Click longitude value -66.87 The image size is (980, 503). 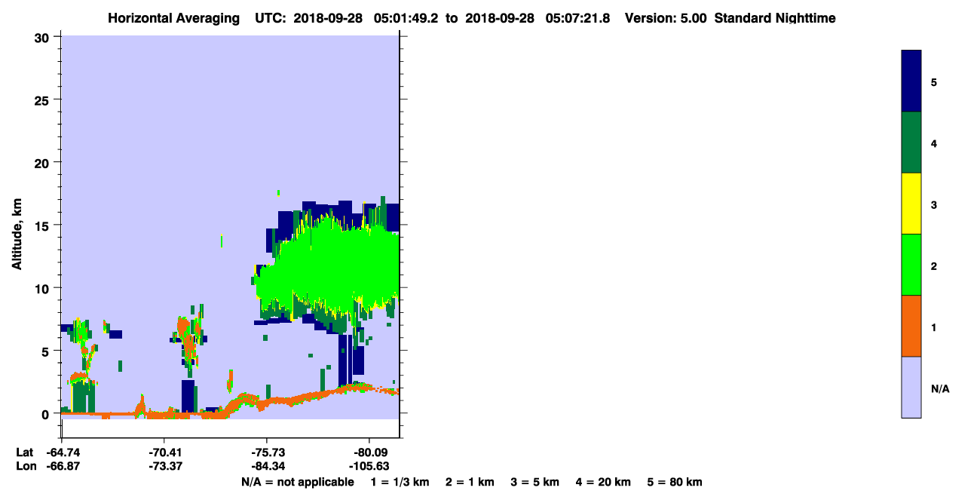64,466
